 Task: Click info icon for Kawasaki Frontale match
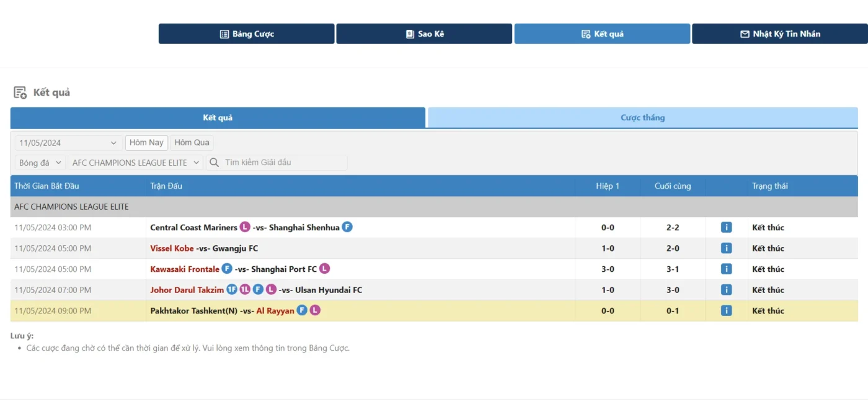click(x=726, y=269)
